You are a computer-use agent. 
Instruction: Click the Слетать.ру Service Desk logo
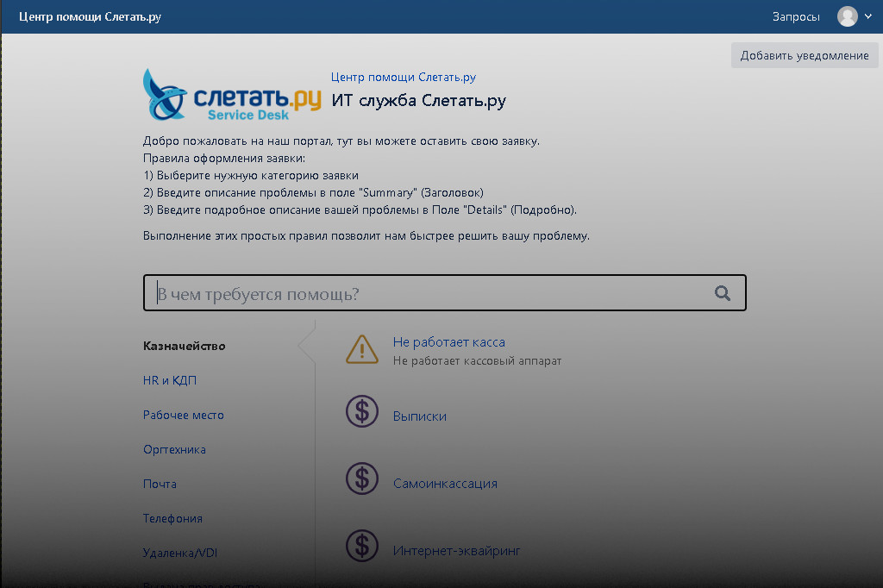(231, 95)
